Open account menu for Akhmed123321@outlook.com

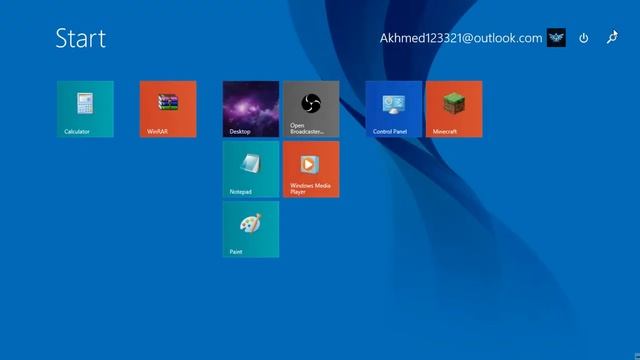tap(461, 38)
